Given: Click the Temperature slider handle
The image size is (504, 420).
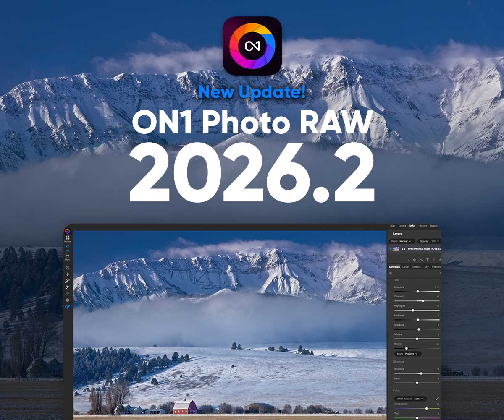Looking at the screenshot, I should [427, 408].
